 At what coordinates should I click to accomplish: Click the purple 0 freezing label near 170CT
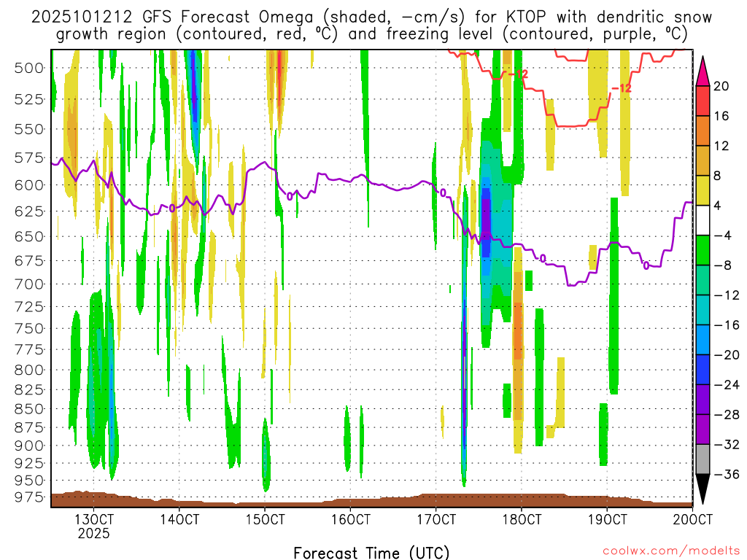pyautogui.click(x=443, y=192)
